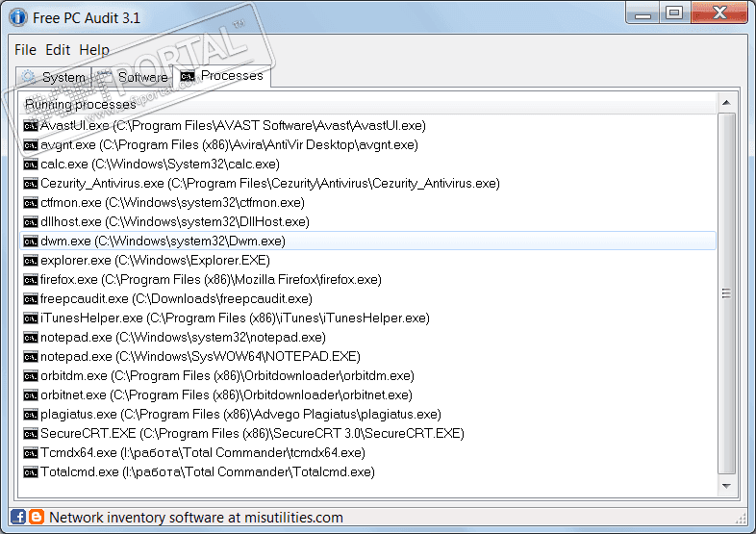Click the Free PC Audit title bar icon
Viewport: 756px width, 534px height.
point(18,17)
